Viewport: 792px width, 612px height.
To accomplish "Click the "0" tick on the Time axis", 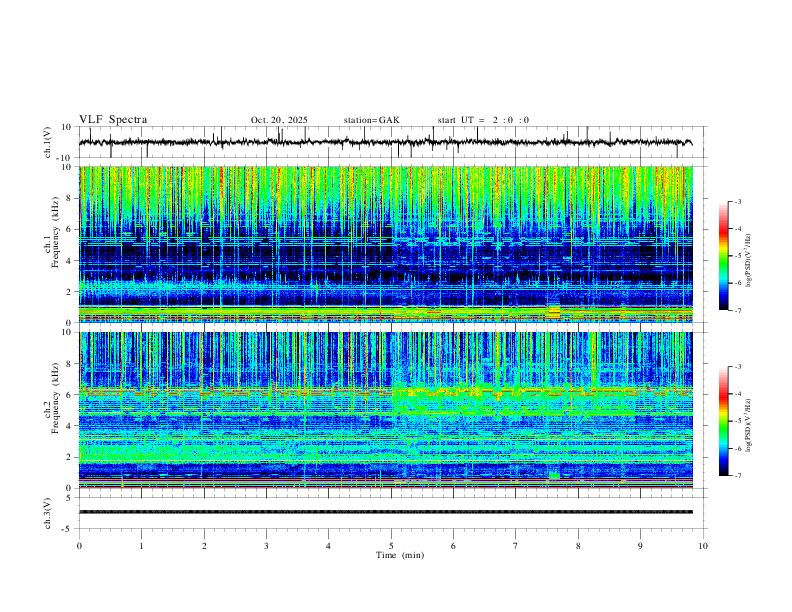I will (x=79, y=546).
